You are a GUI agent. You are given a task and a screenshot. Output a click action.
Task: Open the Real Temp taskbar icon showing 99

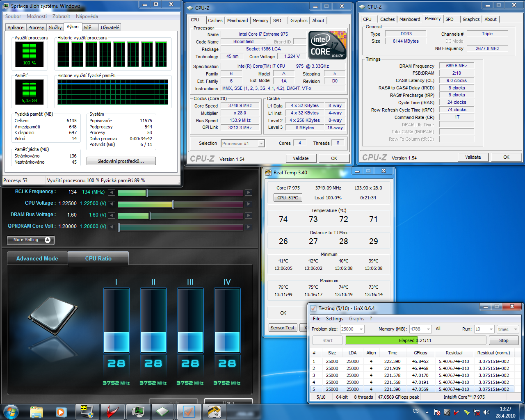click(x=87, y=412)
